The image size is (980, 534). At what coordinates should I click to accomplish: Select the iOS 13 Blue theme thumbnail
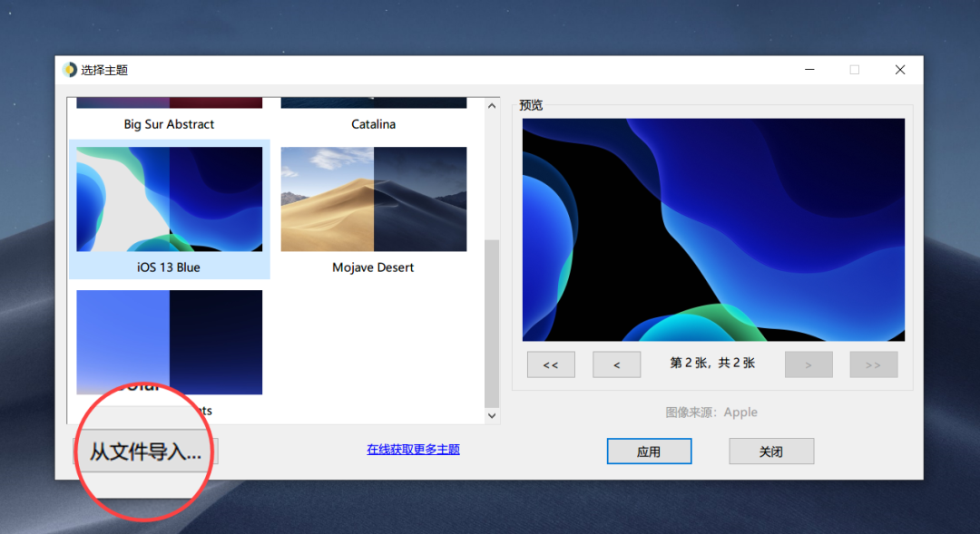tap(170, 199)
